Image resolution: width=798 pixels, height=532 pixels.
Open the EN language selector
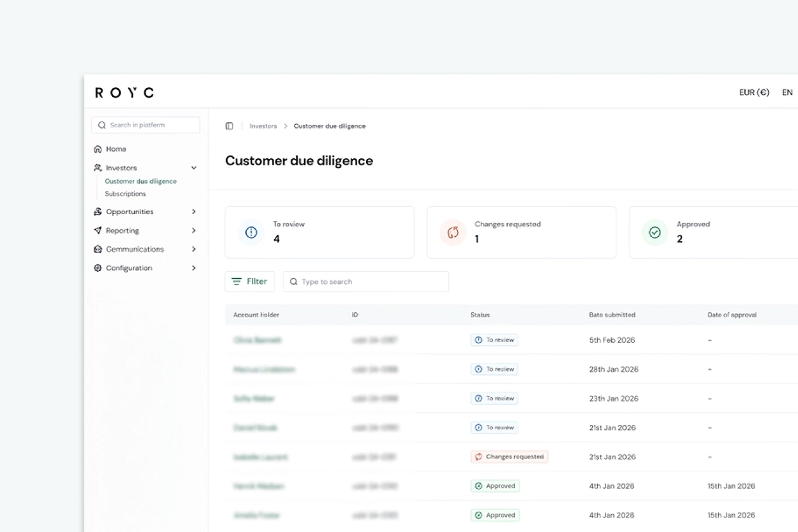pos(787,92)
